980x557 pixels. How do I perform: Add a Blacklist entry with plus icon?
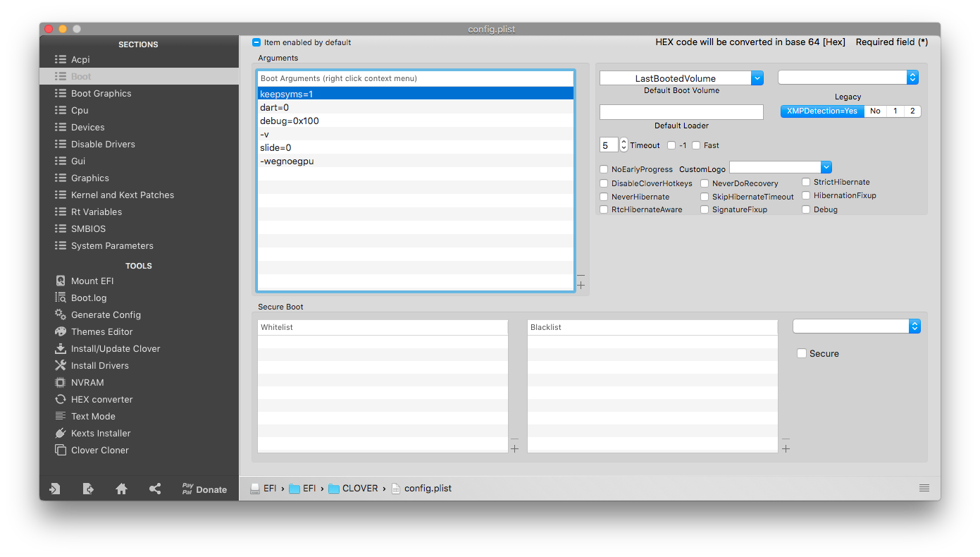coord(786,448)
